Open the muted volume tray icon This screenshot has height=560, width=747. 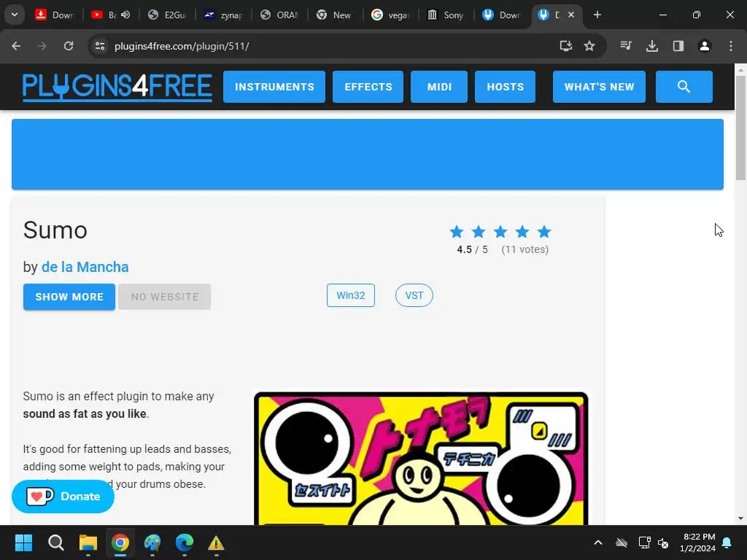(x=663, y=542)
